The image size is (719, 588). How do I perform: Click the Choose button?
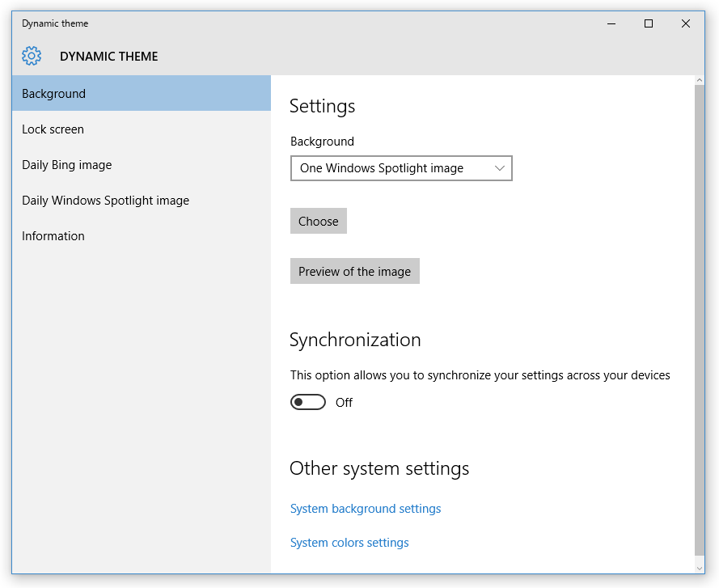(x=318, y=221)
